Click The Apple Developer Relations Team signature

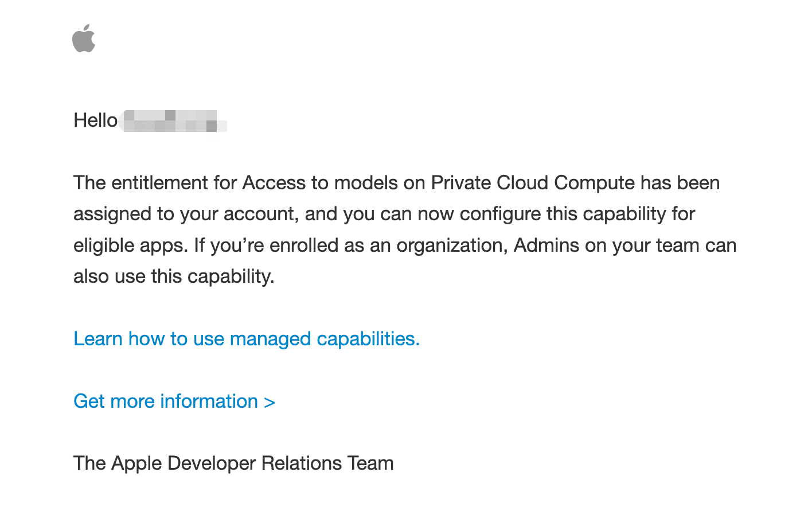pyautogui.click(x=233, y=463)
